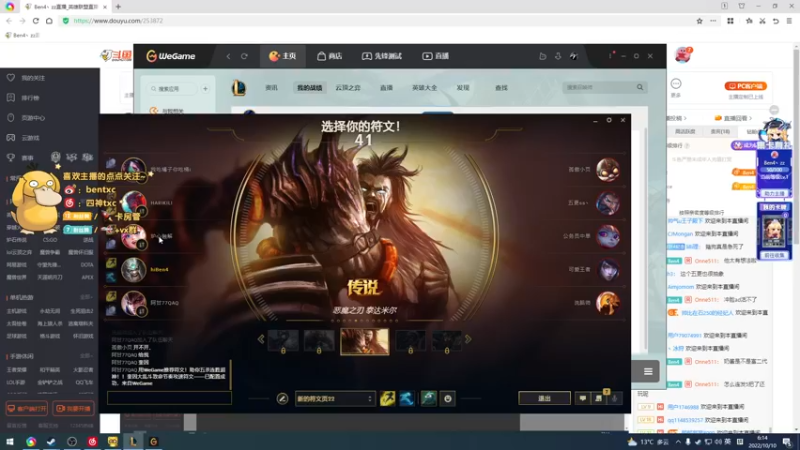Open WeGame download icon in title bar
Screen dimensions: 800x450
tap(558, 56)
